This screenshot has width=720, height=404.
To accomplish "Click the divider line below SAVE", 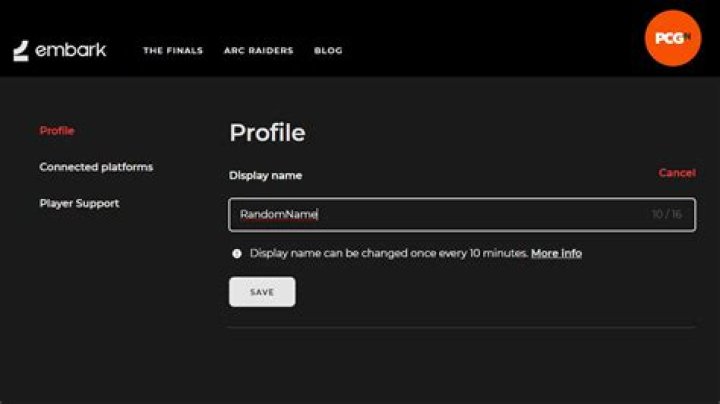I will (462, 327).
